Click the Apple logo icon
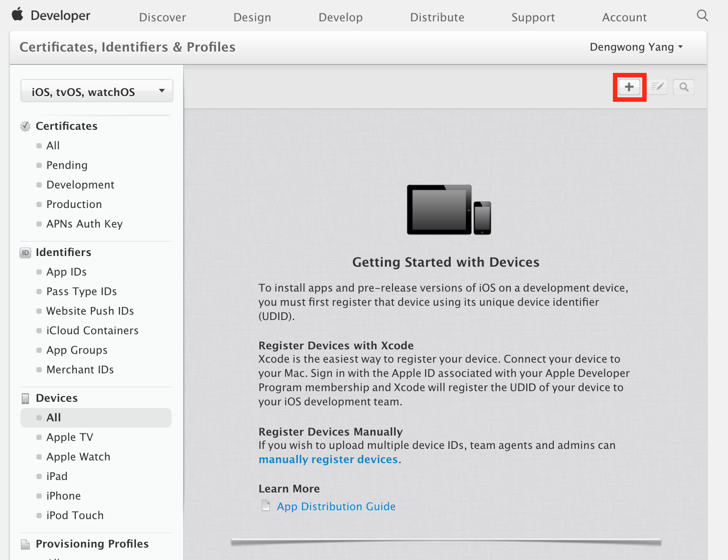Screen dimensions: 728x560 click(17, 14)
